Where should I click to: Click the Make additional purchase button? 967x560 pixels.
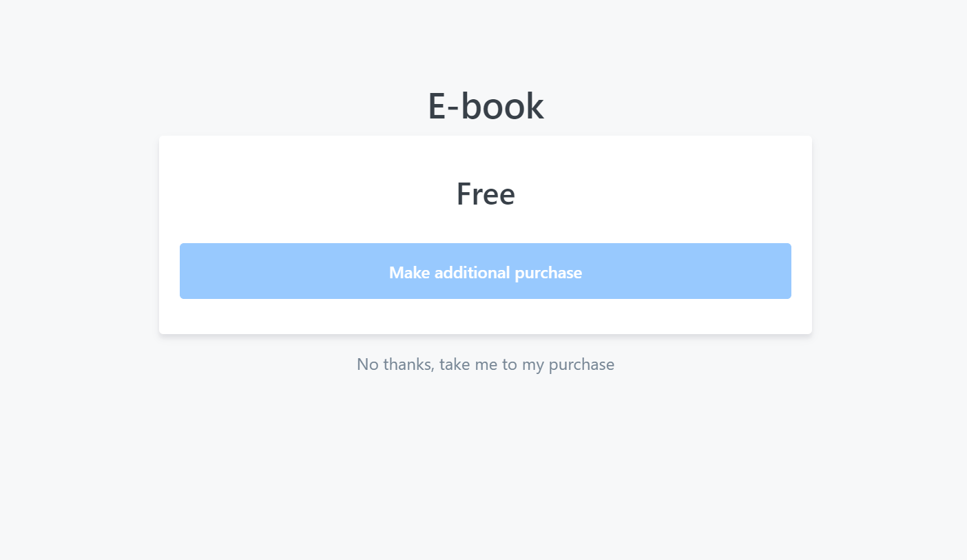click(x=485, y=271)
